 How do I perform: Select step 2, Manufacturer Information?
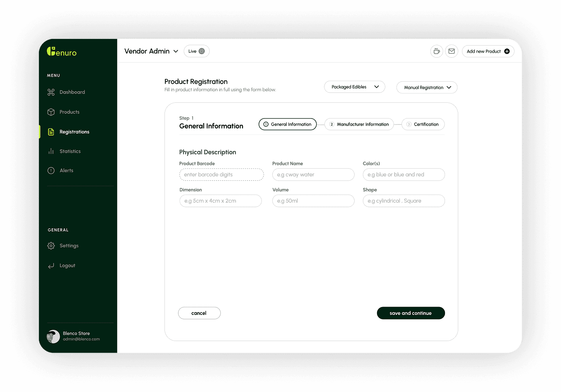[x=359, y=124]
